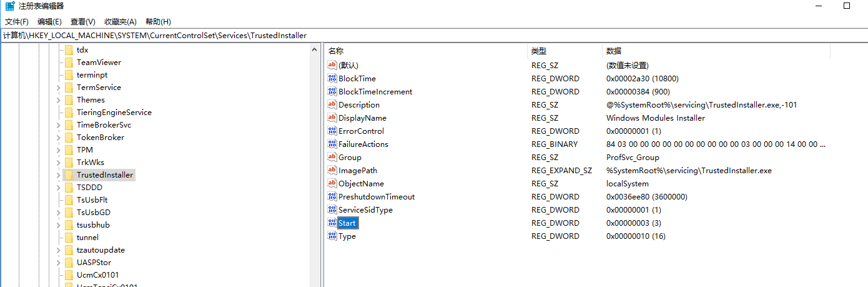
Task: Click the TeamViewer folder icon in tree
Action: [69, 63]
